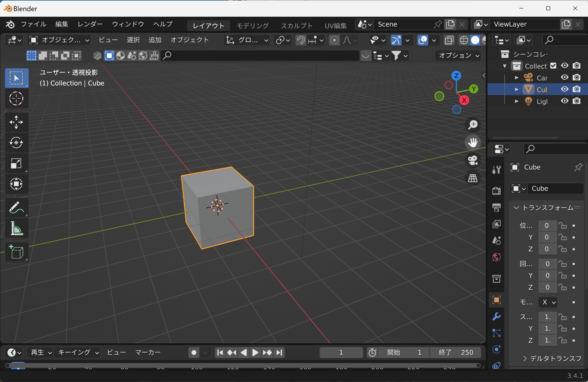Open the Object mode dropdown
Screen dimensions: 588x382
pos(59,40)
